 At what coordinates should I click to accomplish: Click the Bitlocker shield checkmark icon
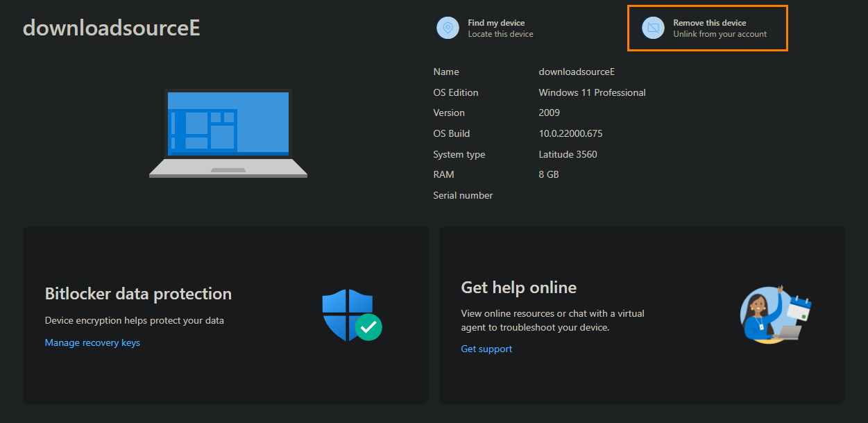(352, 315)
